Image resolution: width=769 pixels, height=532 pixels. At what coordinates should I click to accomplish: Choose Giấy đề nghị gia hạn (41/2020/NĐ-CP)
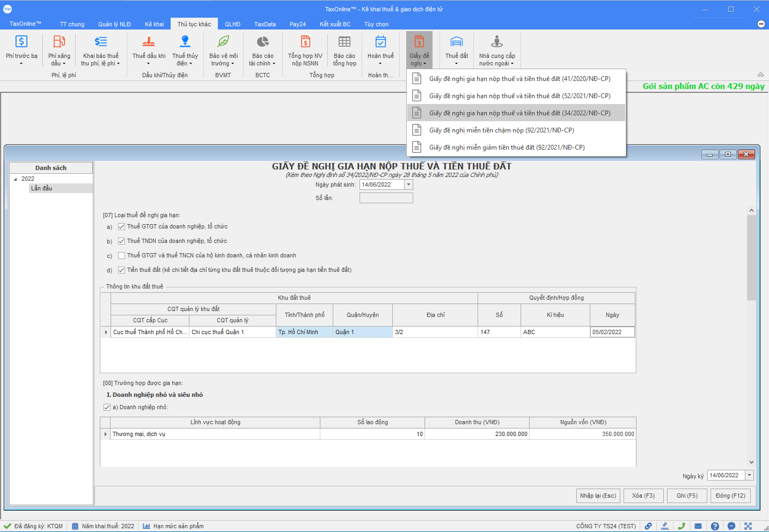[516, 79]
